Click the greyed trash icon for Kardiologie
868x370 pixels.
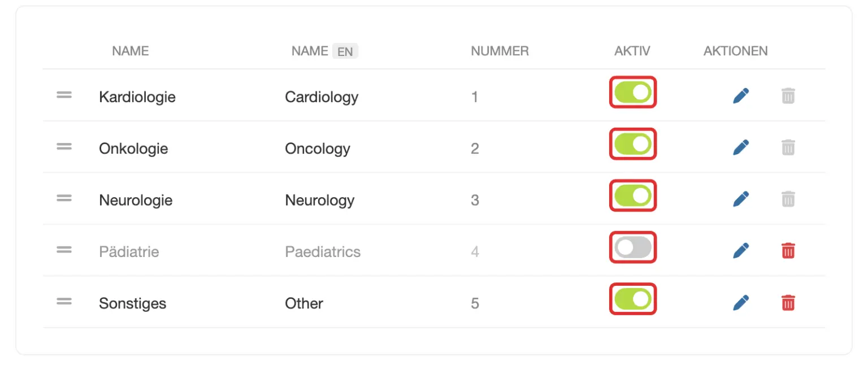(x=788, y=96)
